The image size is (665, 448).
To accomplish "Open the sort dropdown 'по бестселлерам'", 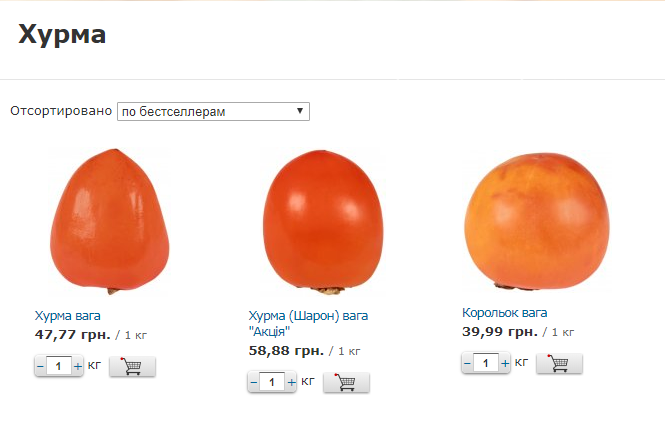I will click(213, 112).
